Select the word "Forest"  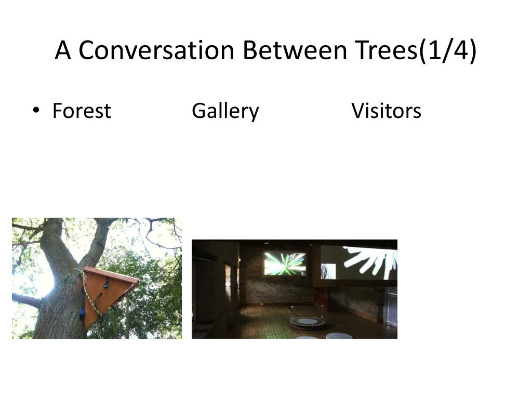coord(82,111)
